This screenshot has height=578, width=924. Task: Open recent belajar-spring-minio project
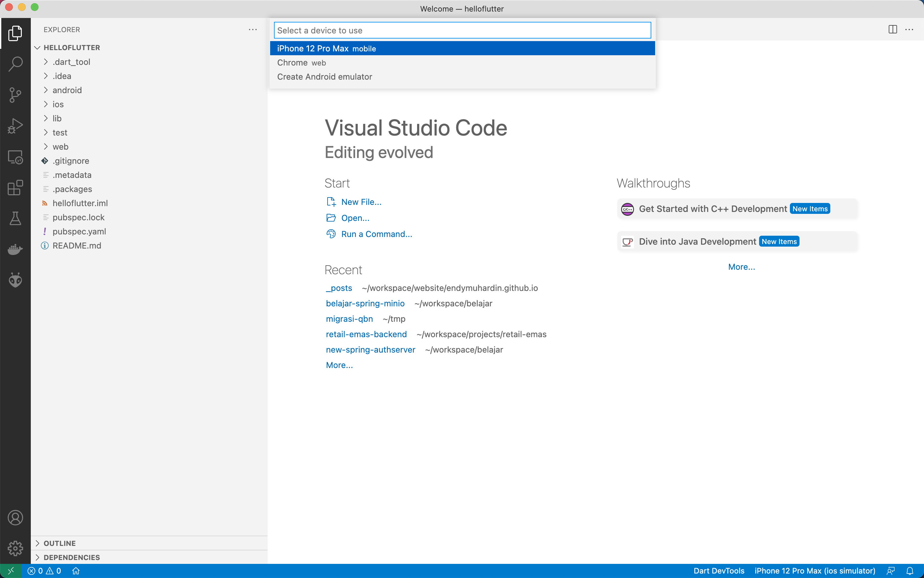coord(365,303)
